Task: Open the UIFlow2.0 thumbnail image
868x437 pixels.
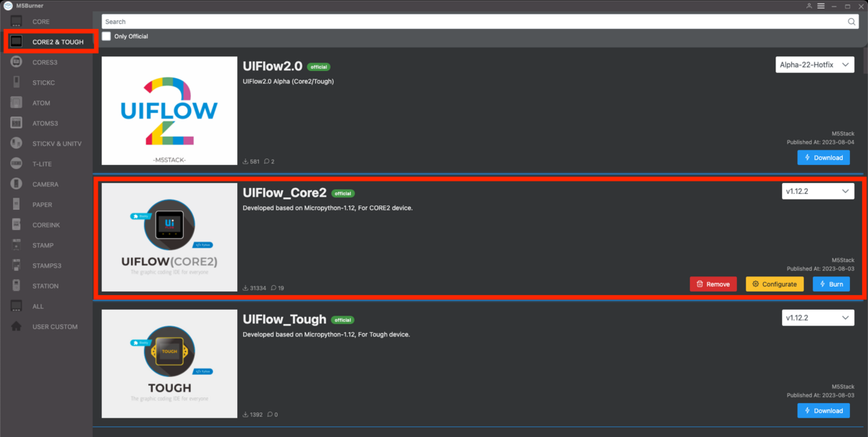Action: (170, 111)
